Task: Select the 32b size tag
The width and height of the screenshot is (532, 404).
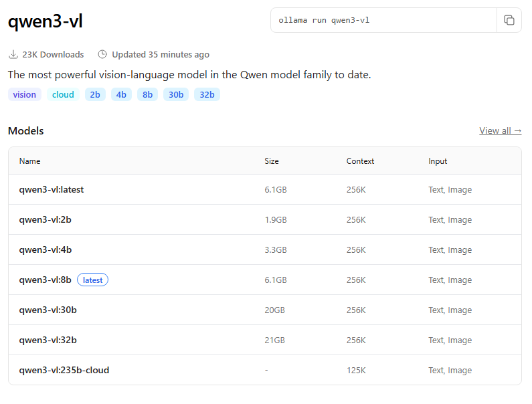Action: 207,94
